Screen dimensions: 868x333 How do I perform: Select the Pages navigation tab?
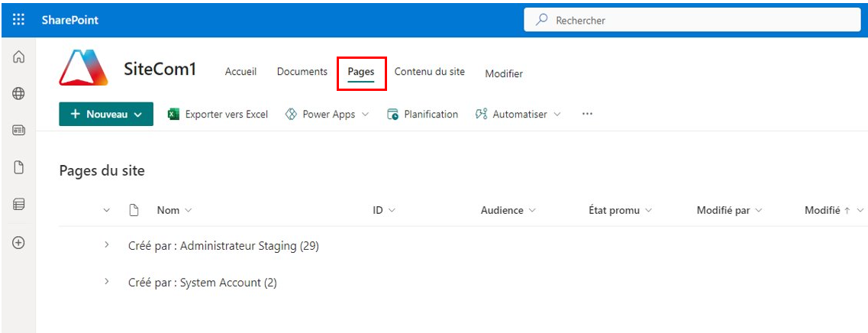[x=361, y=72]
